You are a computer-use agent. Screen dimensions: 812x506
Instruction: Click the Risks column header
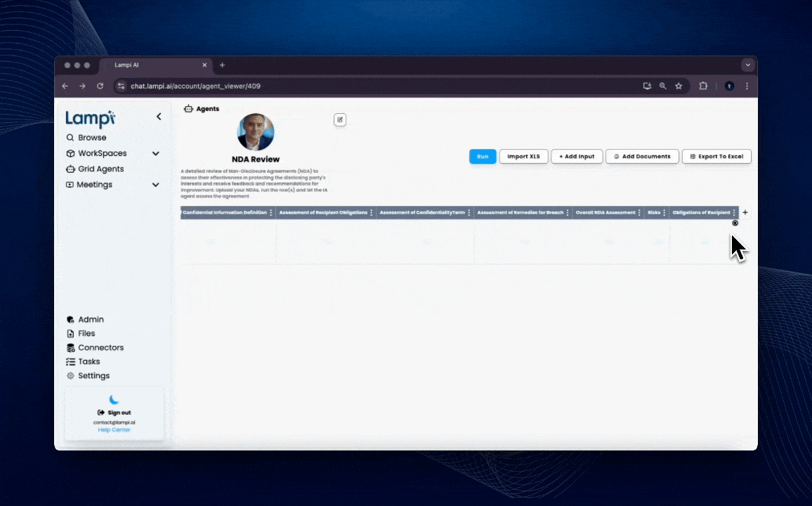(653, 213)
